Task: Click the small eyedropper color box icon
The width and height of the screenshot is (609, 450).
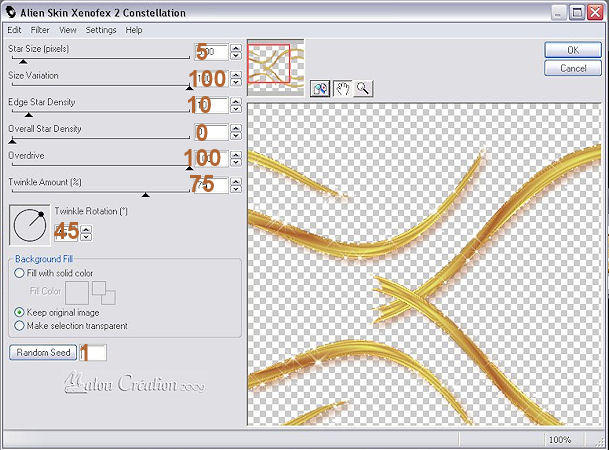Action: pyautogui.click(x=104, y=293)
